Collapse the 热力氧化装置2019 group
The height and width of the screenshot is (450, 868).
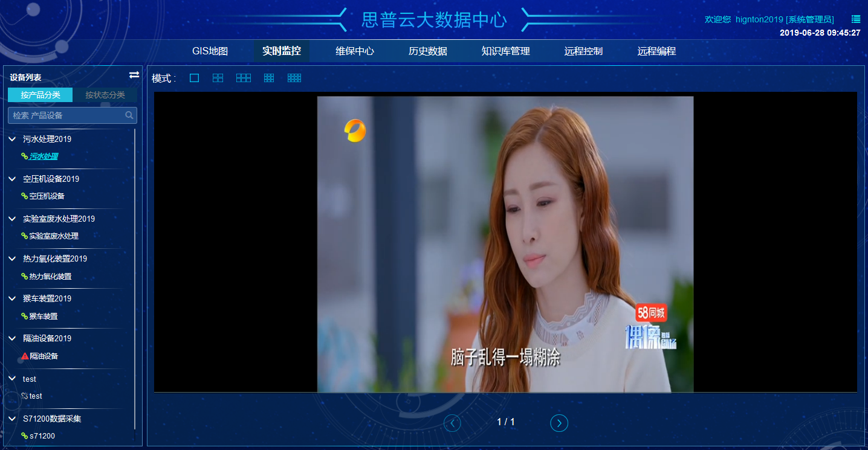coord(12,259)
